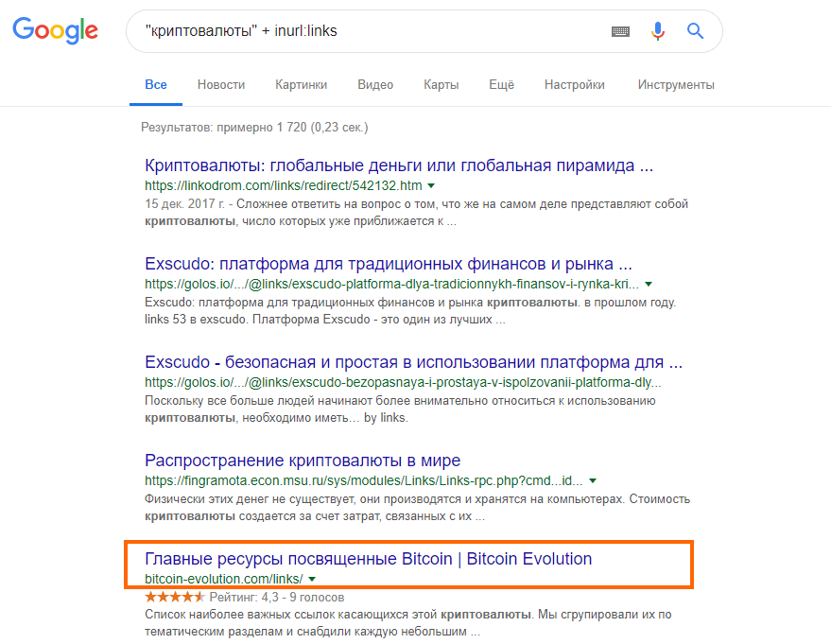Switch to the Новости tab
Screen dimensions: 831x644
click(221, 85)
